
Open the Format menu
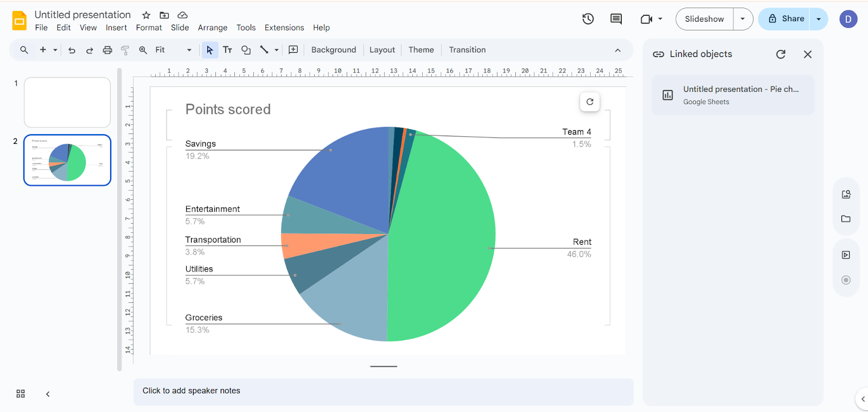pyautogui.click(x=149, y=28)
